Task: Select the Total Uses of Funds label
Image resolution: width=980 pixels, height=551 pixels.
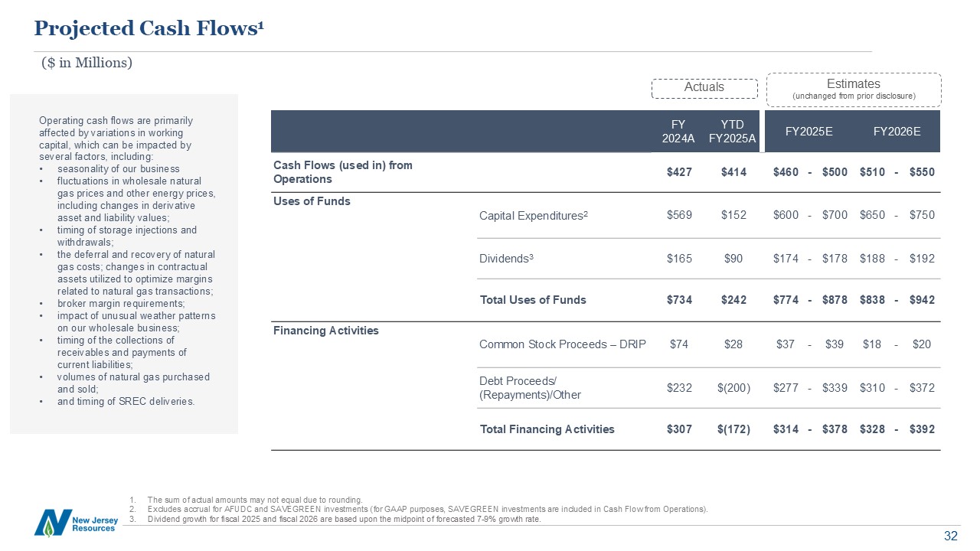Action: click(x=533, y=300)
